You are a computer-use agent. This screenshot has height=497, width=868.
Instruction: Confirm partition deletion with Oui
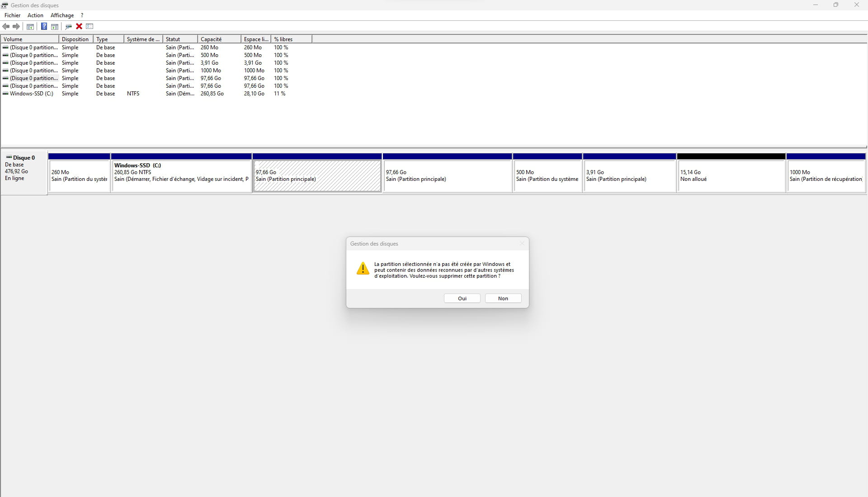[x=462, y=298]
